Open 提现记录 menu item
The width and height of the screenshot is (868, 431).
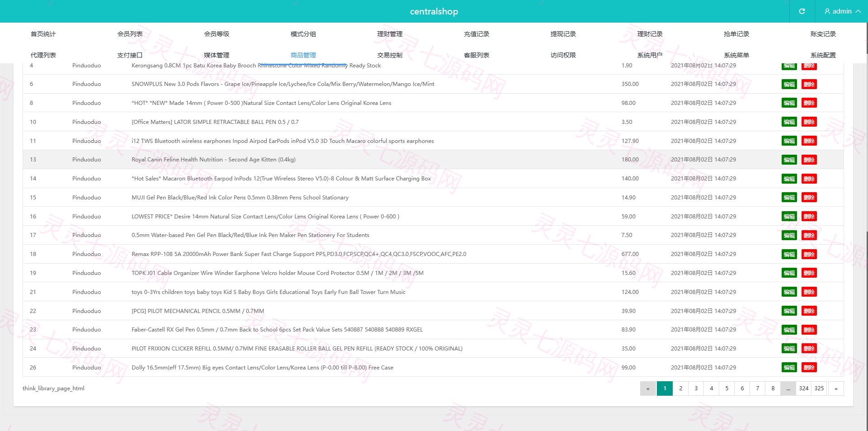click(x=563, y=34)
